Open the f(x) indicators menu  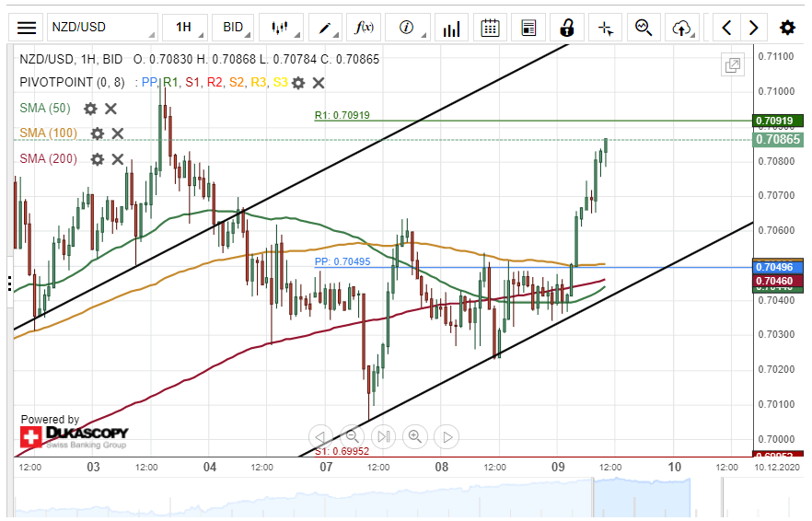[x=364, y=28]
